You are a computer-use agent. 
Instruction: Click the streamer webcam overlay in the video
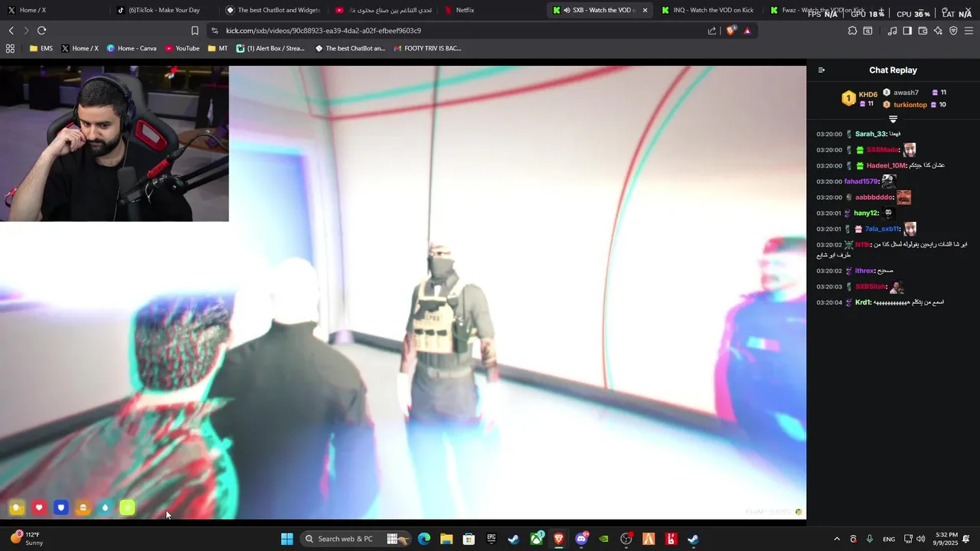point(114,143)
